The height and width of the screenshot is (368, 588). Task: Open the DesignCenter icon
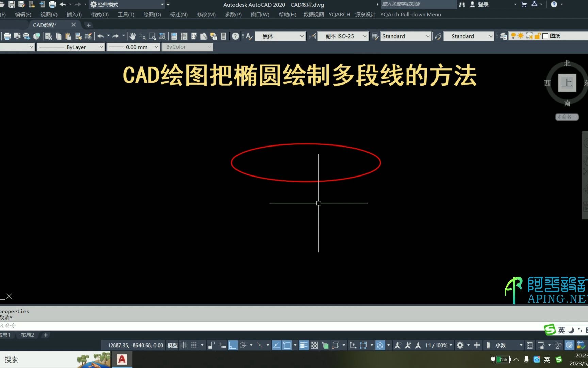click(184, 36)
